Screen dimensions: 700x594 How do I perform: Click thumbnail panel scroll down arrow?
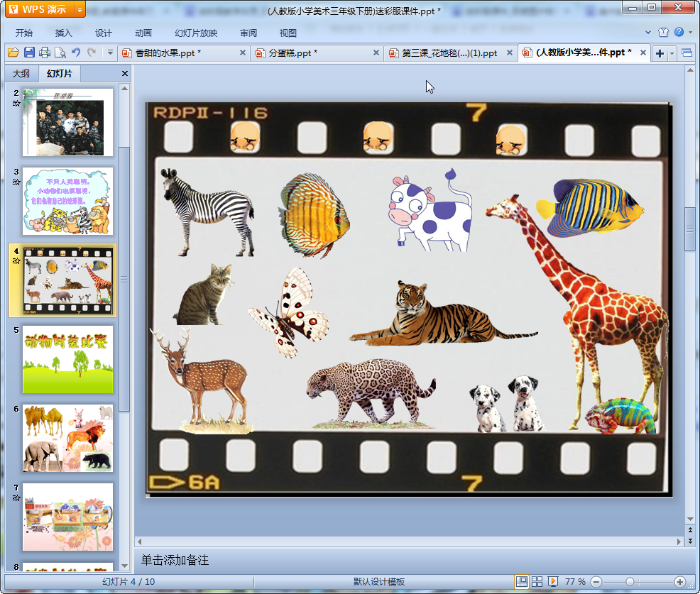pyautogui.click(x=125, y=566)
